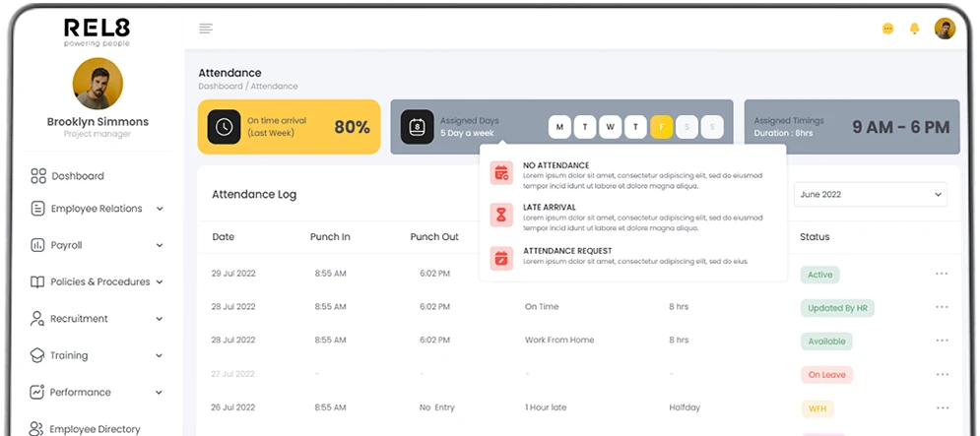Open options for 27 Jul 2022 row
Screen dimensions: 980x436
pos(942,374)
